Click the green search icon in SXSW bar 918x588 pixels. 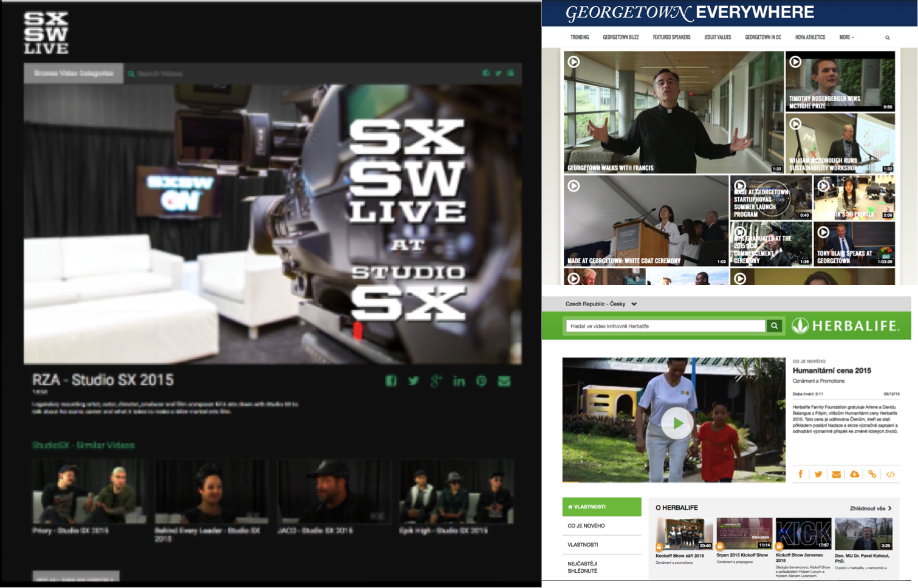[x=131, y=73]
